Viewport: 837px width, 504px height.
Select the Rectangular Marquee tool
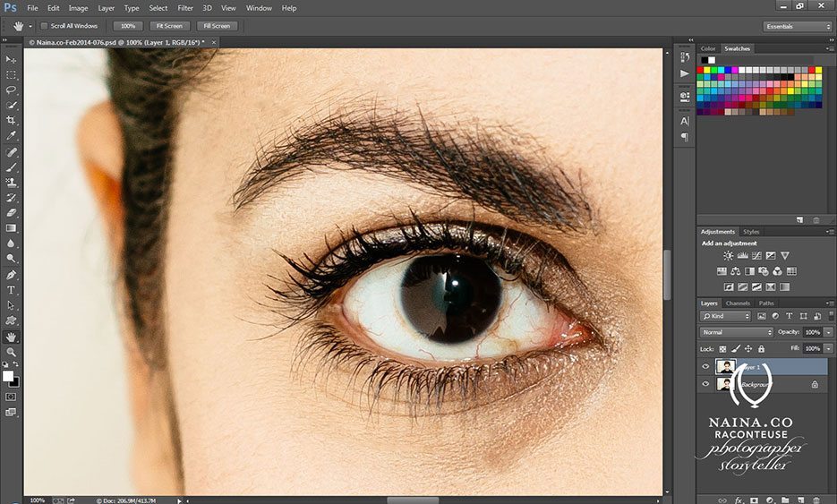tap(11, 74)
